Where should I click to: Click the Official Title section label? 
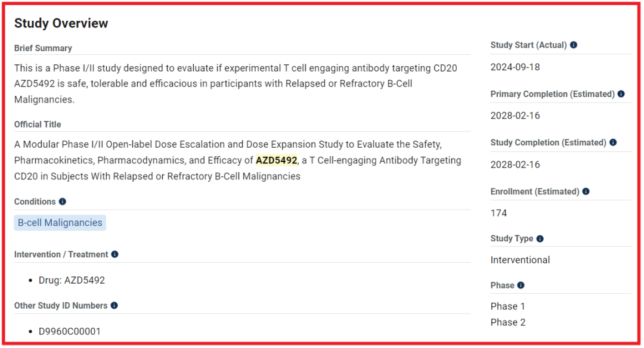click(x=38, y=125)
